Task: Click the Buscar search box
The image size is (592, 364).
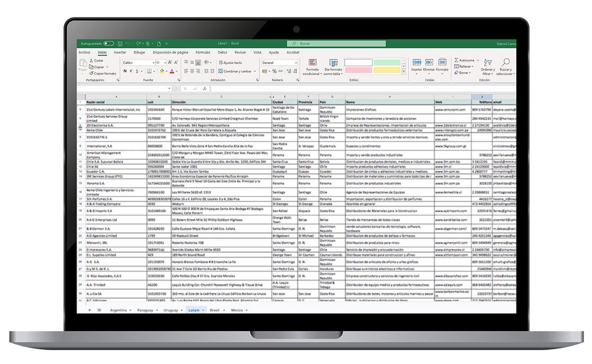Action: (x=318, y=44)
